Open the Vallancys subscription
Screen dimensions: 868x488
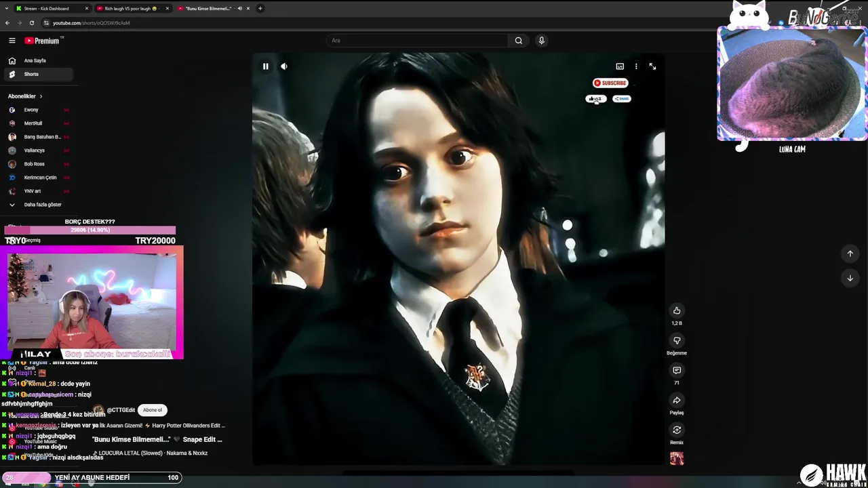pos(39,150)
